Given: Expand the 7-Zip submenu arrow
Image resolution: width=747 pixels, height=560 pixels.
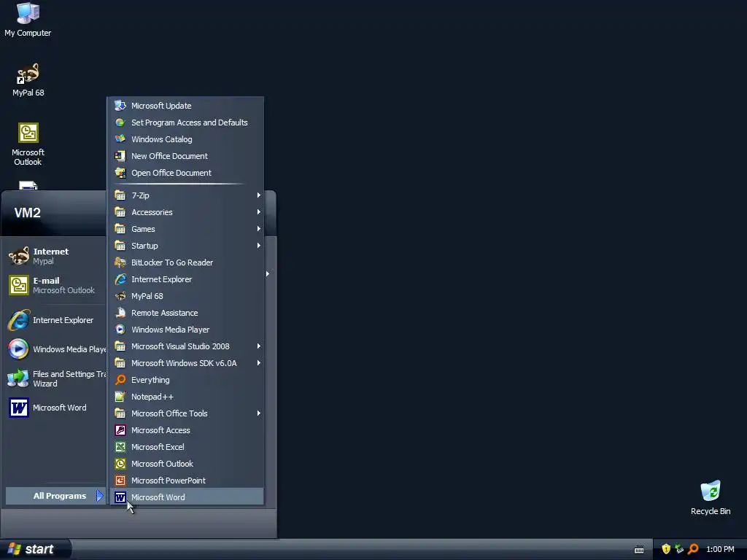Looking at the screenshot, I should click(x=259, y=195).
